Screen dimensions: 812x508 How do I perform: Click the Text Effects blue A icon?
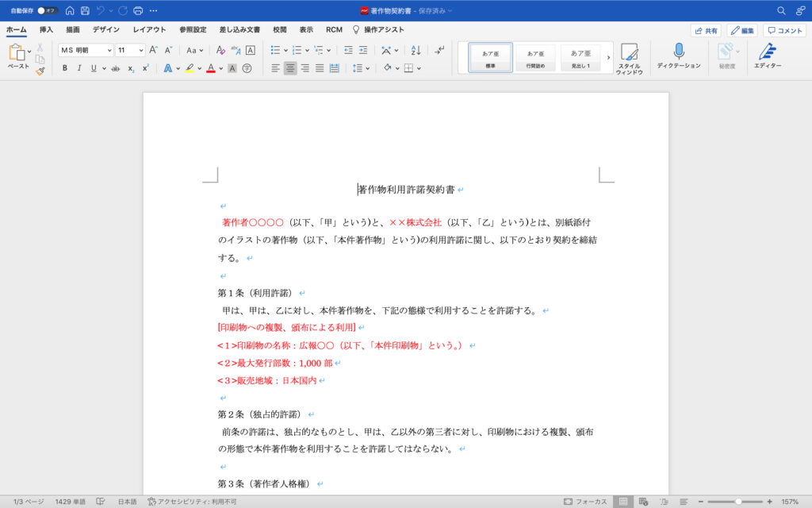coord(168,68)
